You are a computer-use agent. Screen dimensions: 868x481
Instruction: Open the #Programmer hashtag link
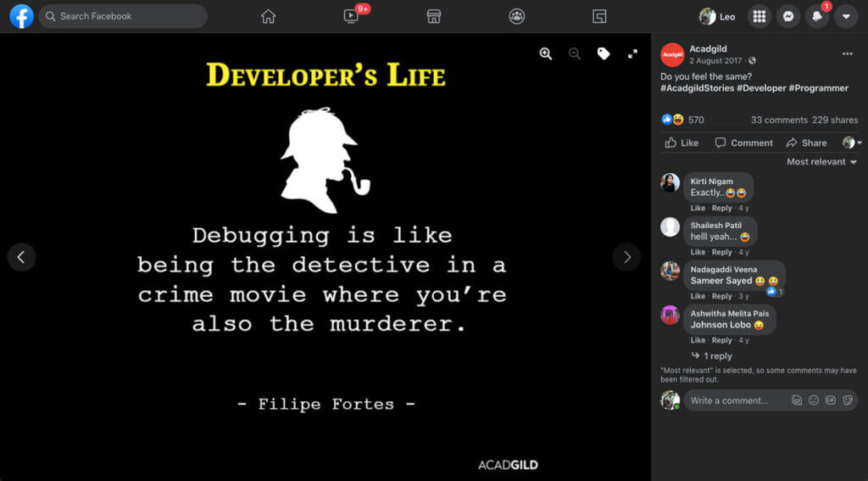[x=811, y=87]
